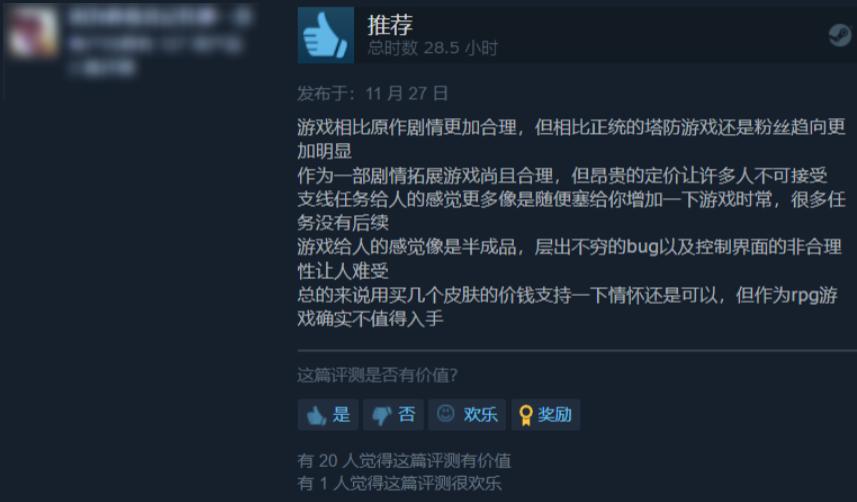Click the blurred owned-products line under the username
The height and width of the screenshot is (502, 857).
coord(156,44)
